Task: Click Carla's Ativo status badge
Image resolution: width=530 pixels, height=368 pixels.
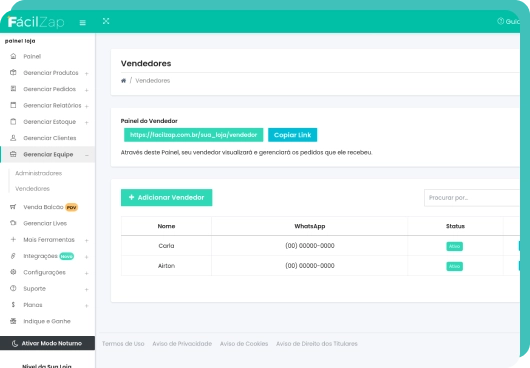Action: coord(454,246)
